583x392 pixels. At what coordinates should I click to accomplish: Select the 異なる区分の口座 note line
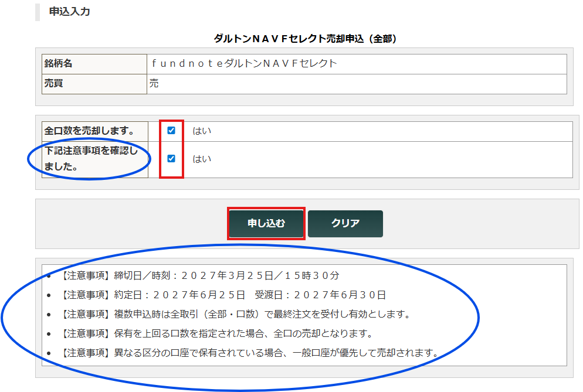[251, 353]
